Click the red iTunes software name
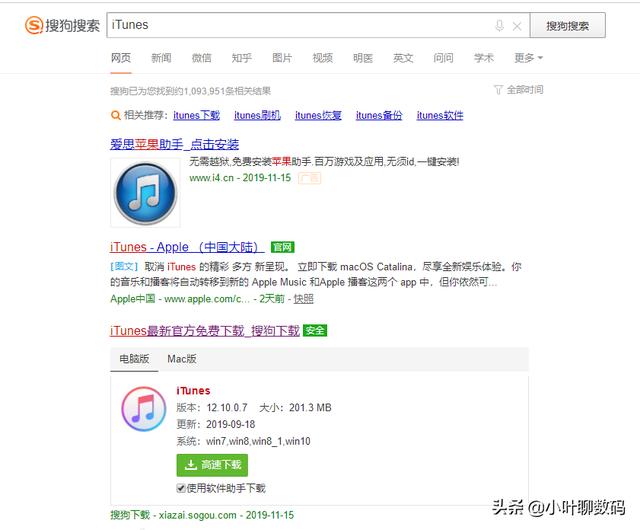The height and width of the screenshot is (530, 640). (x=193, y=391)
